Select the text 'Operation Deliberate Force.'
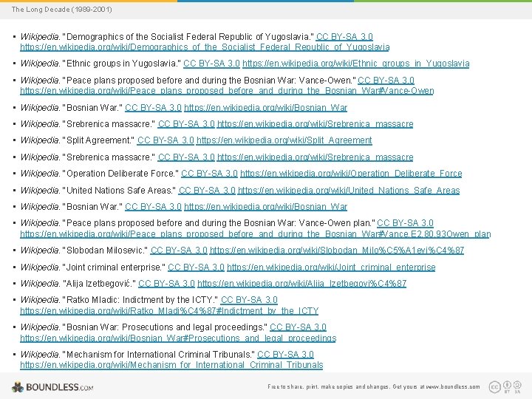The height and width of the screenshot is (399, 532). coord(120,174)
